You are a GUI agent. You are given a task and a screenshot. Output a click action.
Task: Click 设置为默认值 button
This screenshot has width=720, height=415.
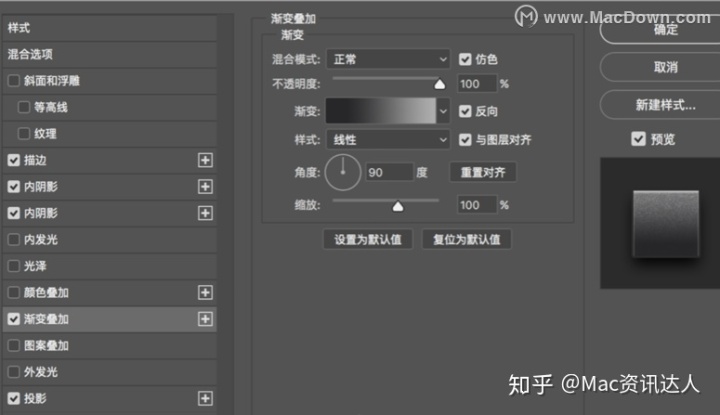pyautogui.click(x=368, y=239)
